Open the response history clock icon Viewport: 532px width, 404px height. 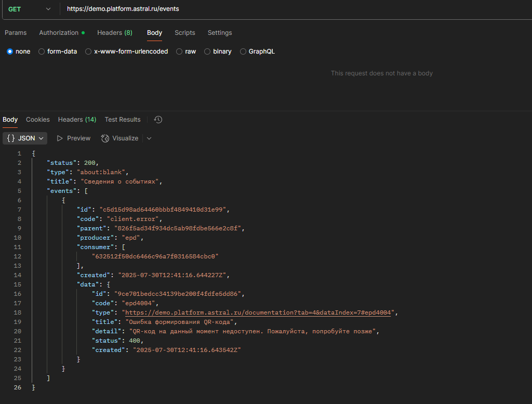[158, 120]
